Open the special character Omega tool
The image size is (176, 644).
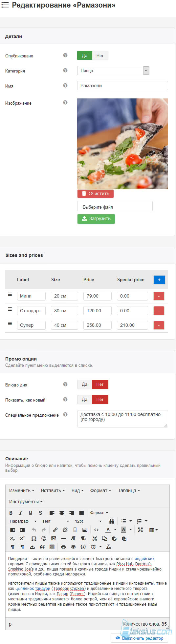pos(34,538)
